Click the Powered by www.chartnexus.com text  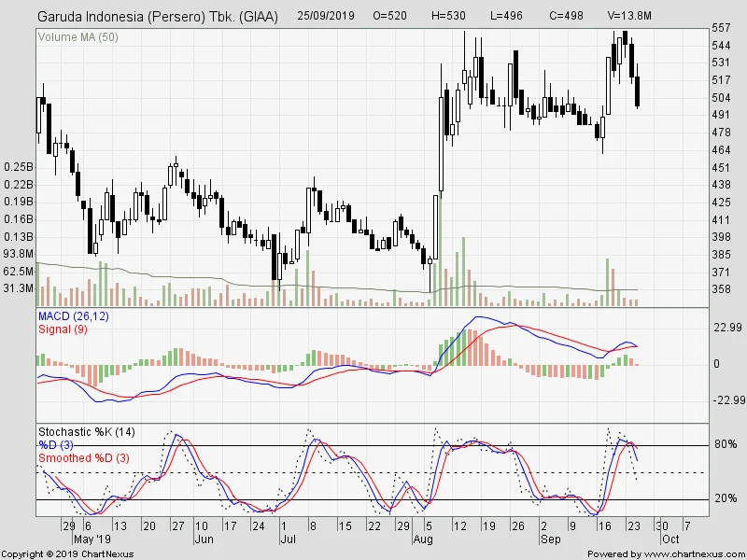pos(667,554)
